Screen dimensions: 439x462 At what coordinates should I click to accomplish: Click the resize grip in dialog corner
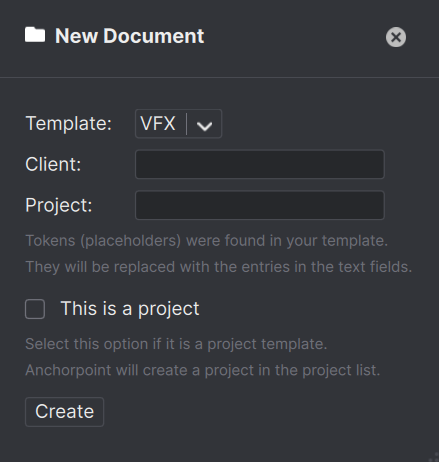434,457
